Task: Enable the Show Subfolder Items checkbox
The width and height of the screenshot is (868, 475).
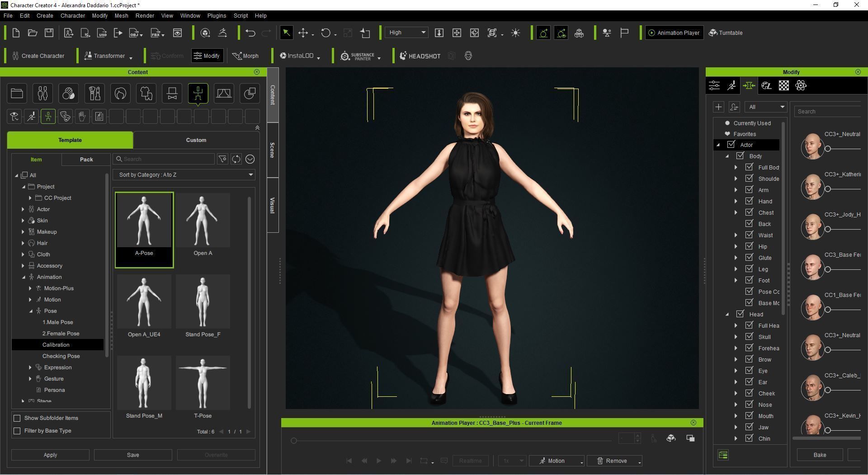Action: click(x=17, y=418)
